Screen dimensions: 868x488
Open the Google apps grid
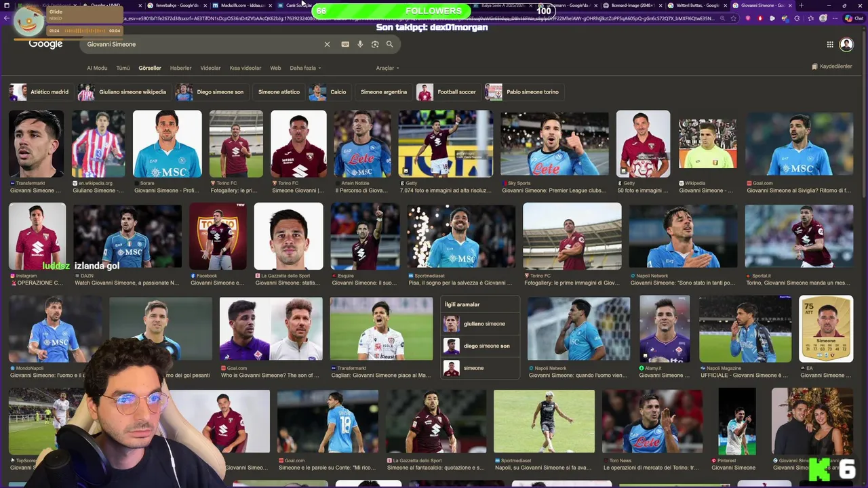830,44
